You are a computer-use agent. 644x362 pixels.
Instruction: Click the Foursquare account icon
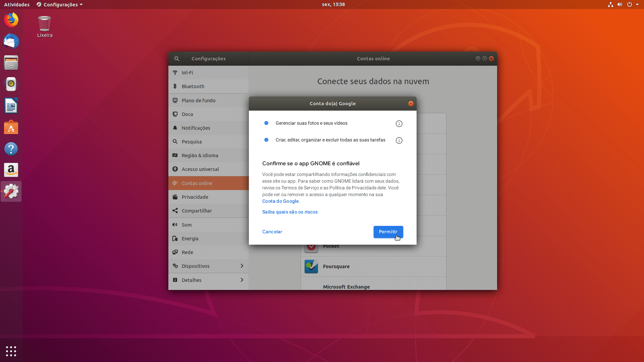(311, 266)
